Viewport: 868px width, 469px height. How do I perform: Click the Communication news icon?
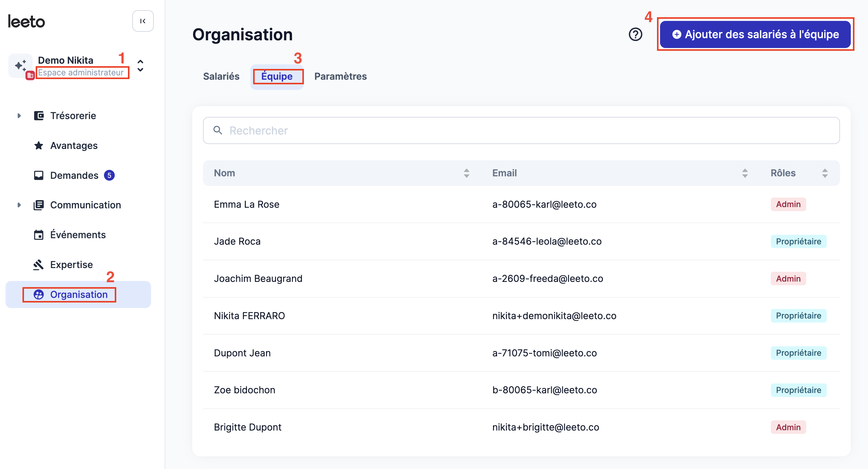pyautogui.click(x=39, y=205)
